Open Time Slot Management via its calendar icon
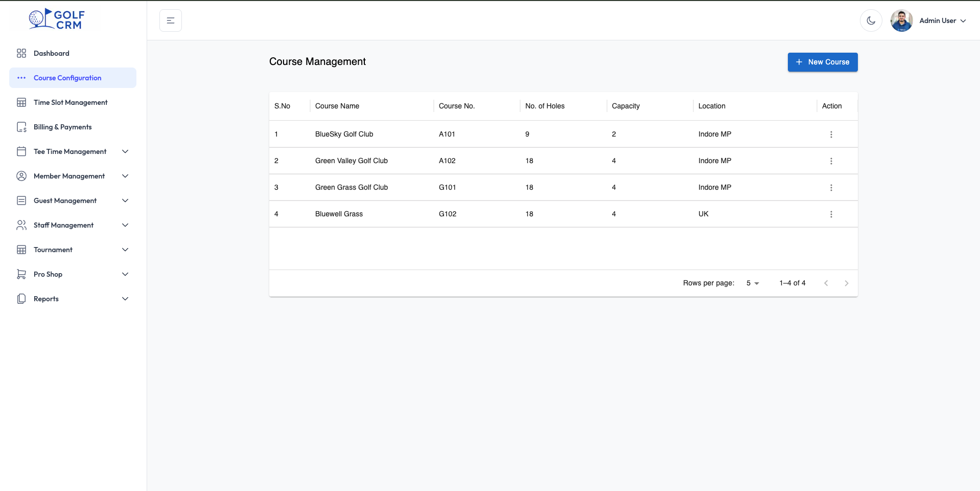The height and width of the screenshot is (491, 980). (x=21, y=102)
